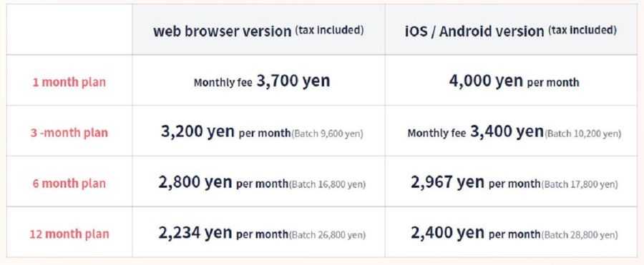The height and width of the screenshot is (265, 644).
Task: Select the 3,700 yen monthly fee cell
Action: (x=258, y=81)
